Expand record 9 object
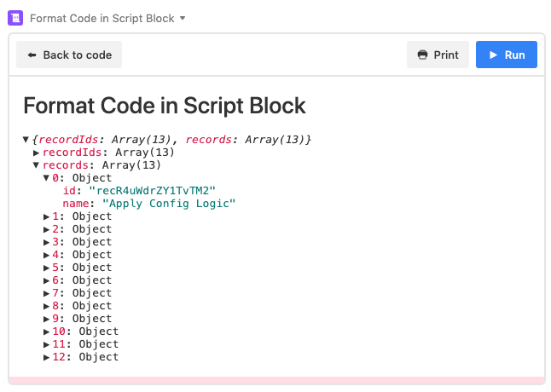This screenshot has height=392, width=551. [x=46, y=319]
